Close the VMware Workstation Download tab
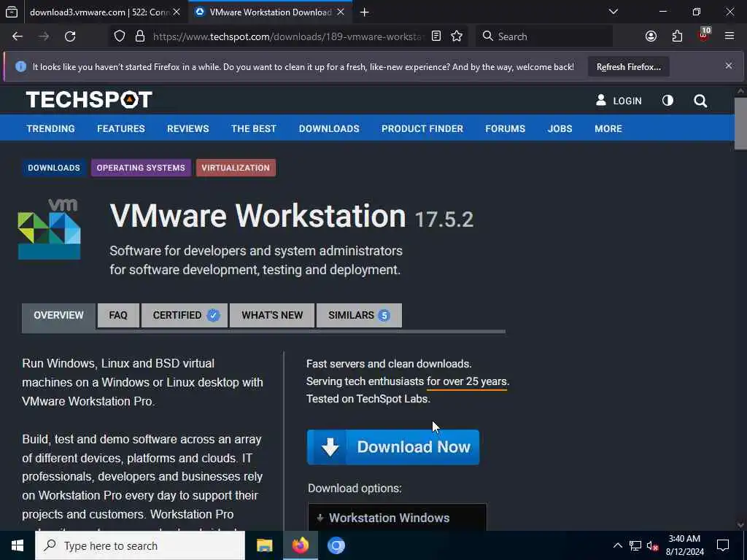This screenshot has height=560, width=747. 341,12
